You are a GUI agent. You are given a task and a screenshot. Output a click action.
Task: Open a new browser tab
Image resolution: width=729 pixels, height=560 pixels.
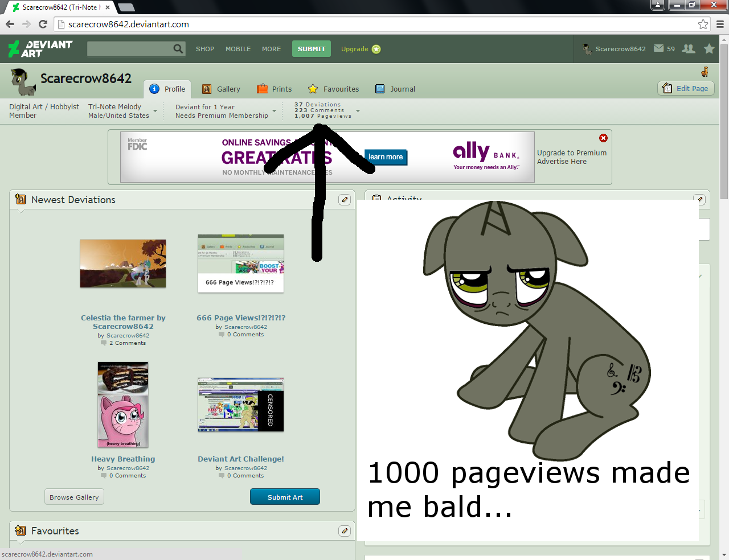click(x=126, y=7)
